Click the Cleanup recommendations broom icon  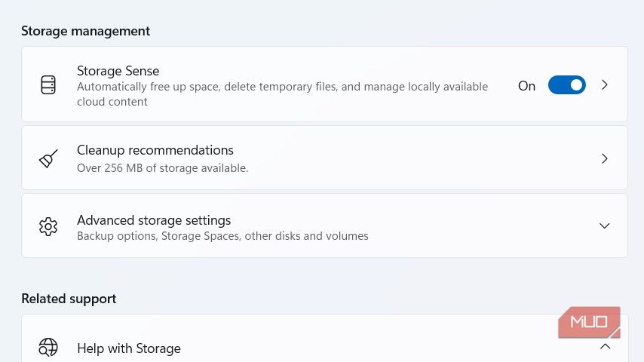48,158
